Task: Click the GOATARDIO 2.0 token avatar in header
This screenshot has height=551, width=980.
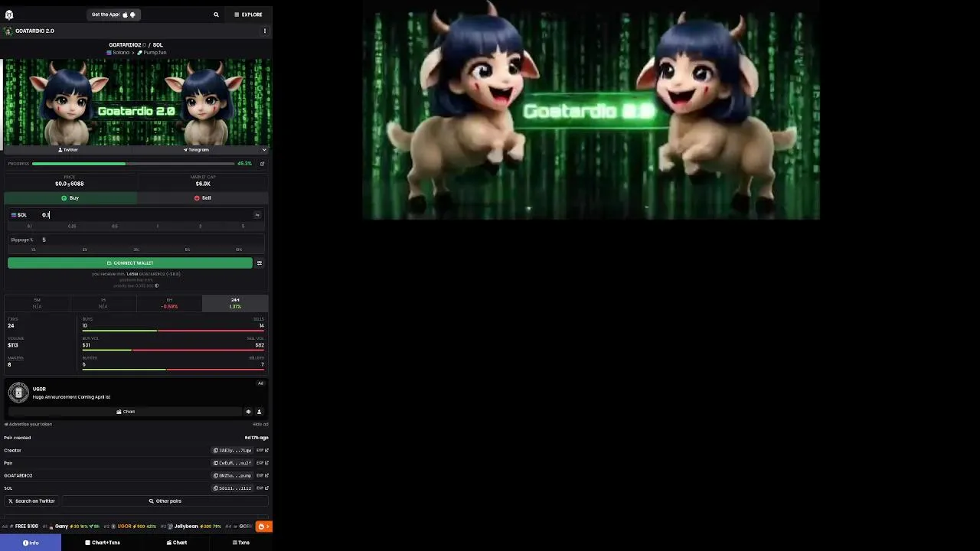Action: [x=8, y=31]
